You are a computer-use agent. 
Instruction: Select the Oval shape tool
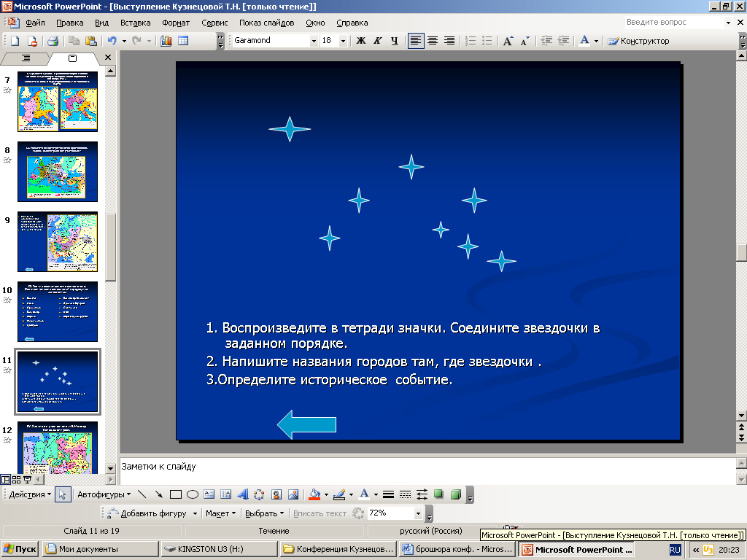(x=193, y=494)
